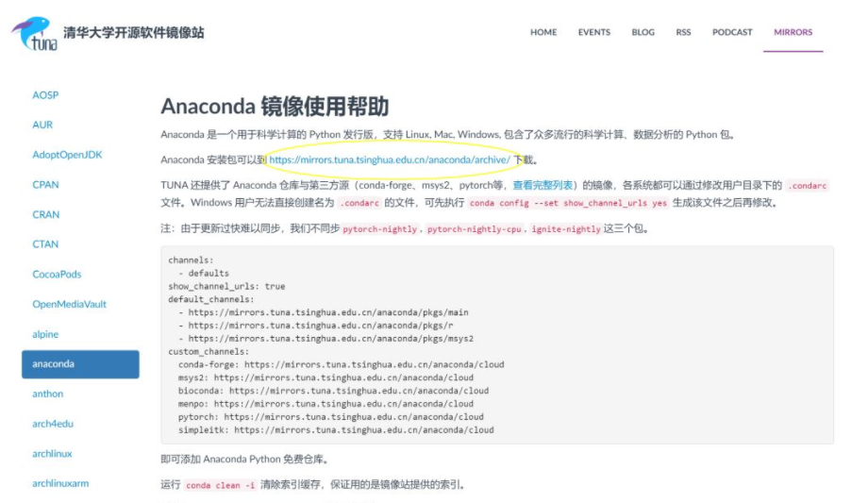Screen dimensions: 868x503
Task: Open the archlinuxarm sidebar link
Action: point(60,483)
